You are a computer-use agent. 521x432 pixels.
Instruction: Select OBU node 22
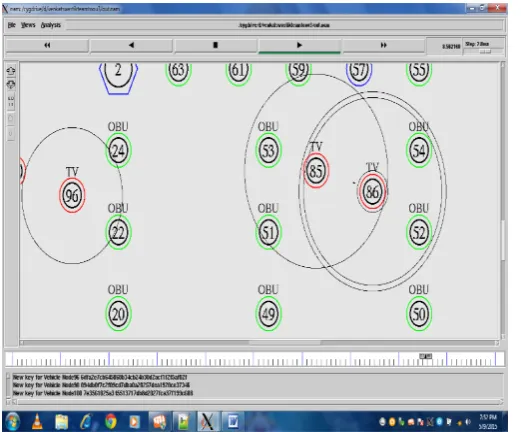118,232
